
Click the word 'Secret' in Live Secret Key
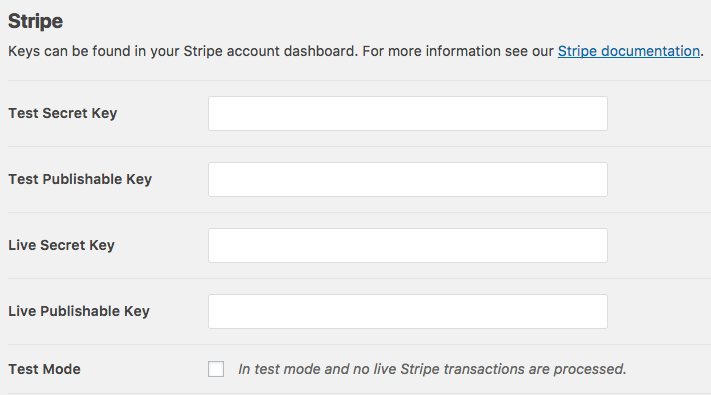point(63,245)
